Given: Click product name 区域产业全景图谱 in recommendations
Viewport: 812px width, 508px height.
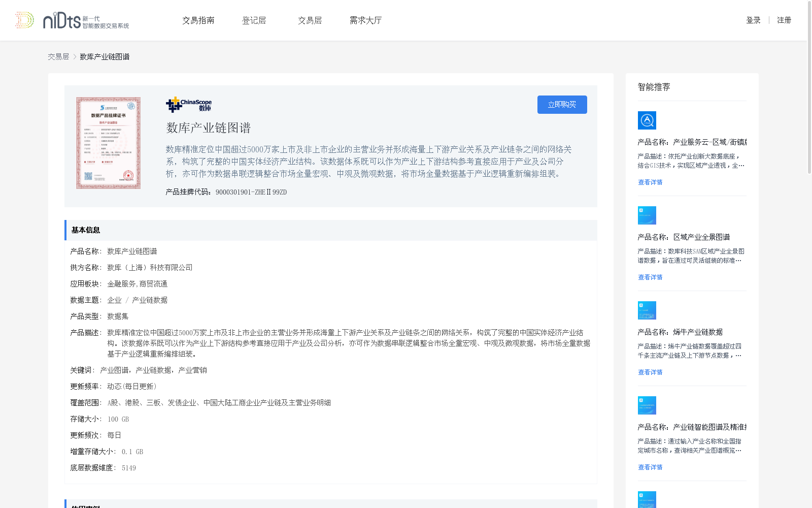Looking at the screenshot, I should [701, 237].
